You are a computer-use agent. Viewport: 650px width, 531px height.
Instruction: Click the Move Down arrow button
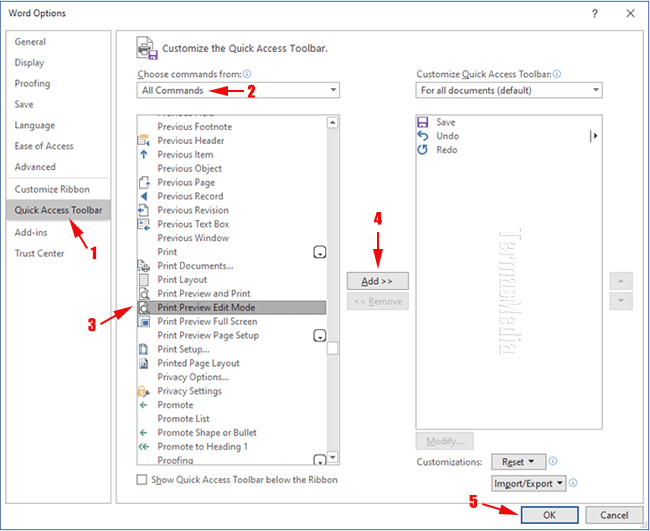click(x=621, y=301)
